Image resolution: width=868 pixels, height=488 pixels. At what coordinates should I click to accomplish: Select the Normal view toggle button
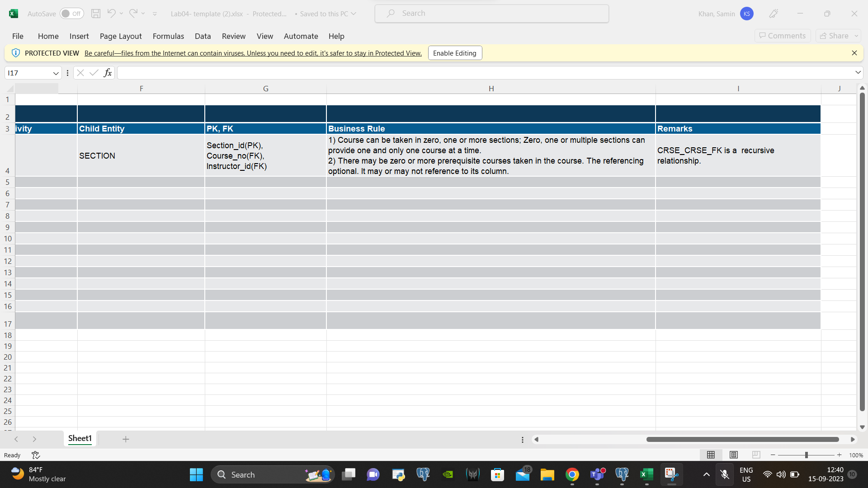(711, 455)
